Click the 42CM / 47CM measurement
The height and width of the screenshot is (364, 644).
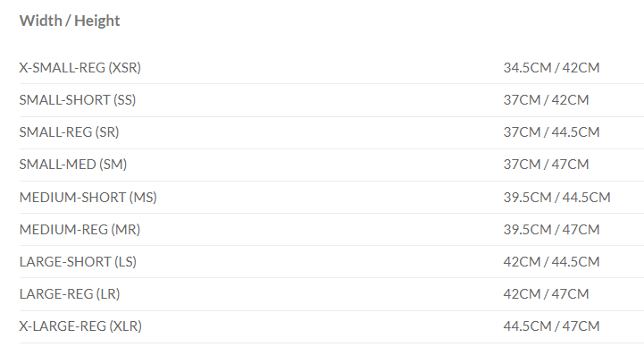point(546,293)
